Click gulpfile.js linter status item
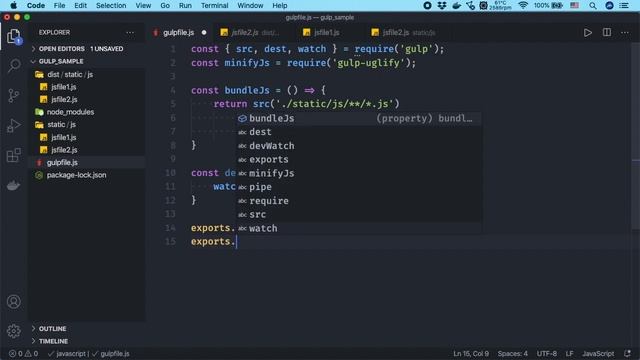 point(111,354)
